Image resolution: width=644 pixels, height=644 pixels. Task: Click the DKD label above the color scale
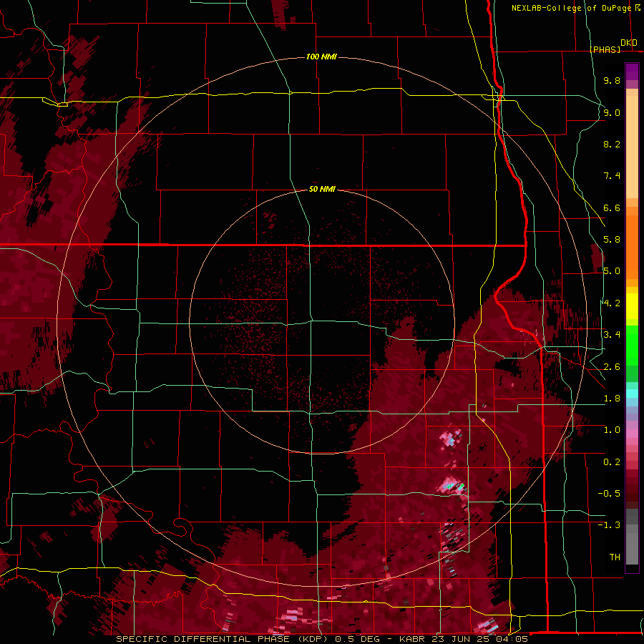tap(629, 43)
